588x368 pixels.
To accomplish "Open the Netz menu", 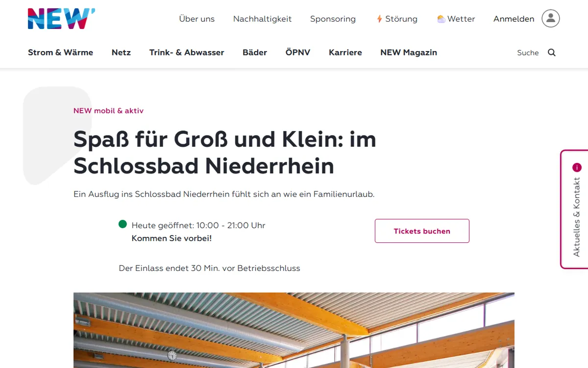I will click(121, 53).
